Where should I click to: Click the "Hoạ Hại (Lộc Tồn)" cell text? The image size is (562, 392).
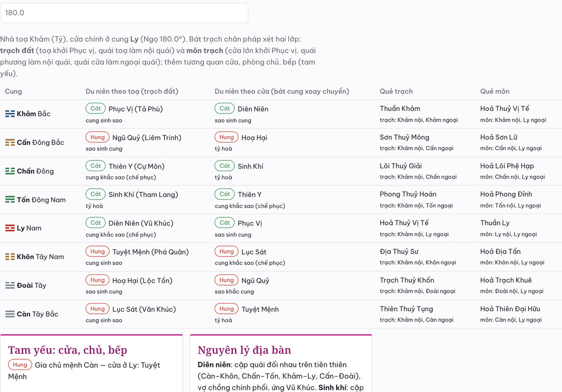[x=143, y=281]
